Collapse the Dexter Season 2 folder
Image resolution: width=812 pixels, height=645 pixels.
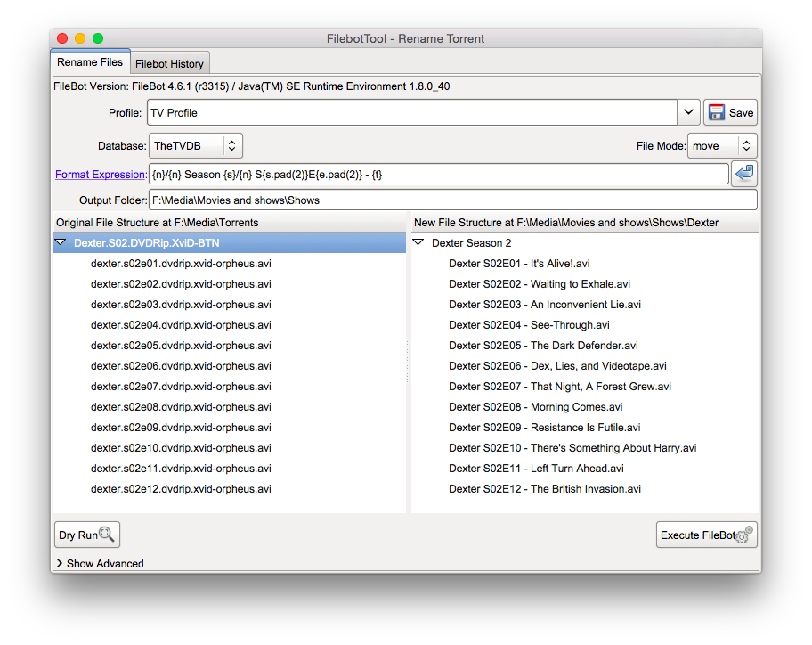click(x=418, y=242)
